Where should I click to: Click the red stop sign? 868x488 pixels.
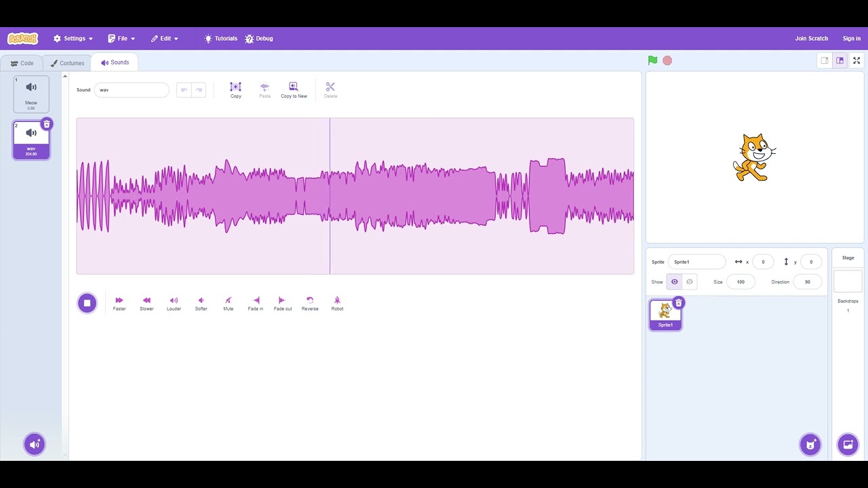pos(667,60)
